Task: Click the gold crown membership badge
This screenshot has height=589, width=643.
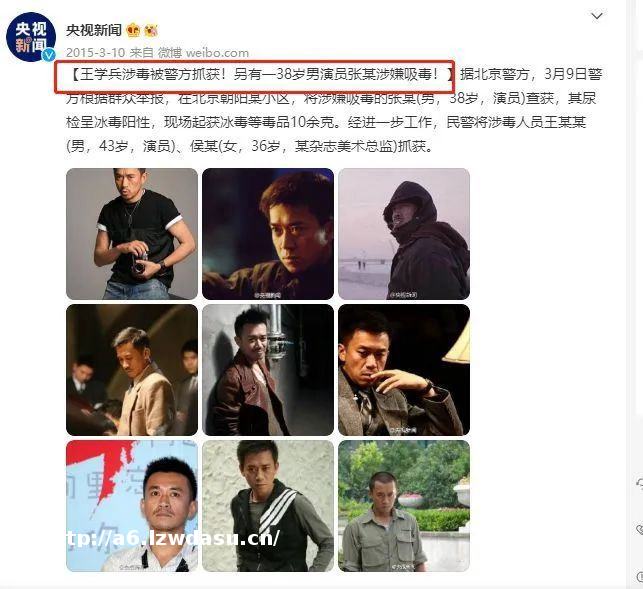Action: [x=134, y=30]
